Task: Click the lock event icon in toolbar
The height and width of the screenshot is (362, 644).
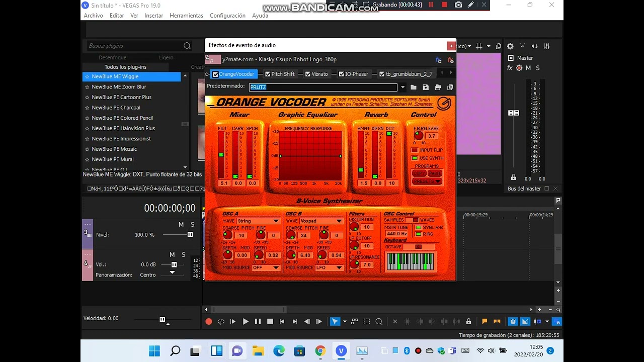Action: pyautogui.click(x=468, y=322)
